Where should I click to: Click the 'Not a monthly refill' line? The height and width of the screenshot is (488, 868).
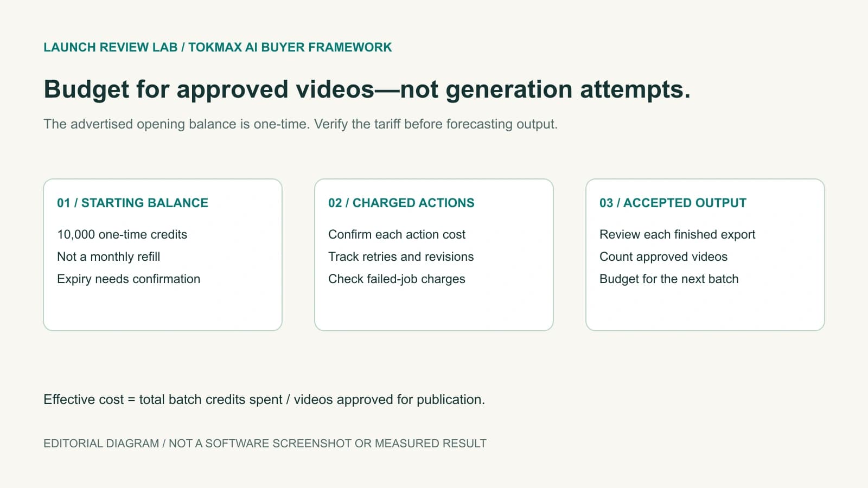tap(108, 256)
